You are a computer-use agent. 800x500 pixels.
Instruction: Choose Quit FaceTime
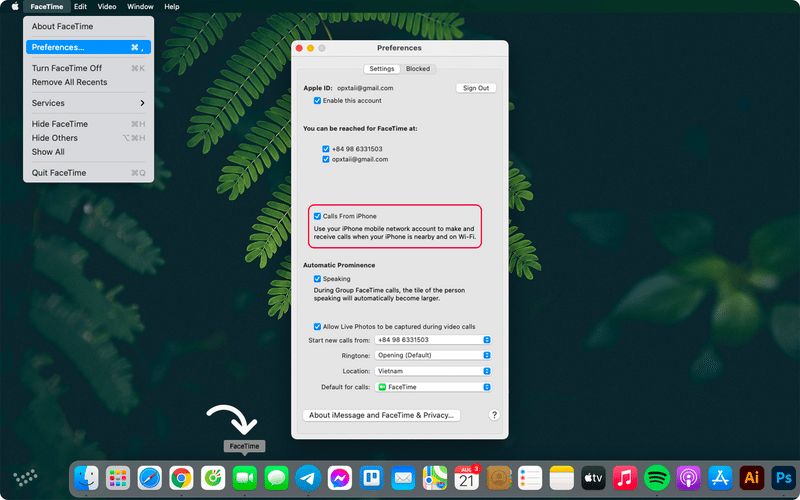(x=88, y=173)
